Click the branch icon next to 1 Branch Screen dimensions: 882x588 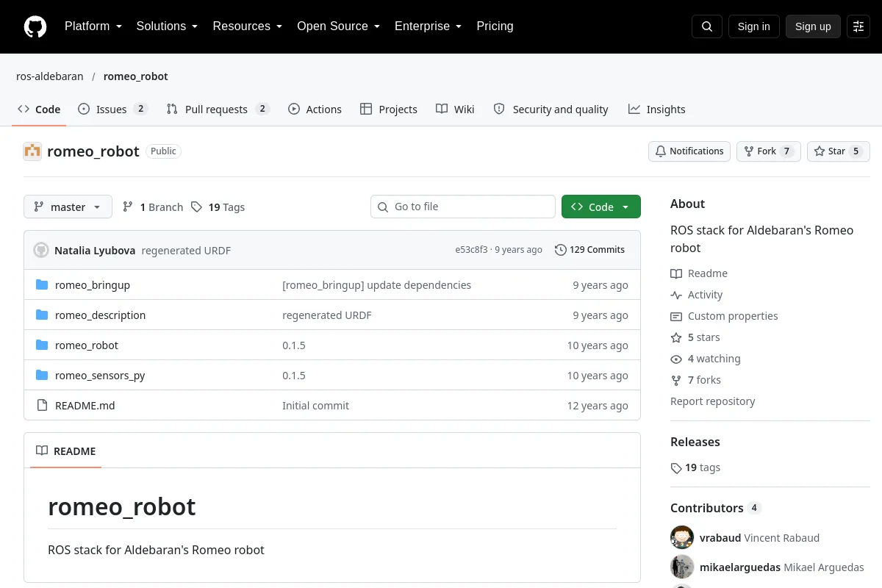coord(128,207)
